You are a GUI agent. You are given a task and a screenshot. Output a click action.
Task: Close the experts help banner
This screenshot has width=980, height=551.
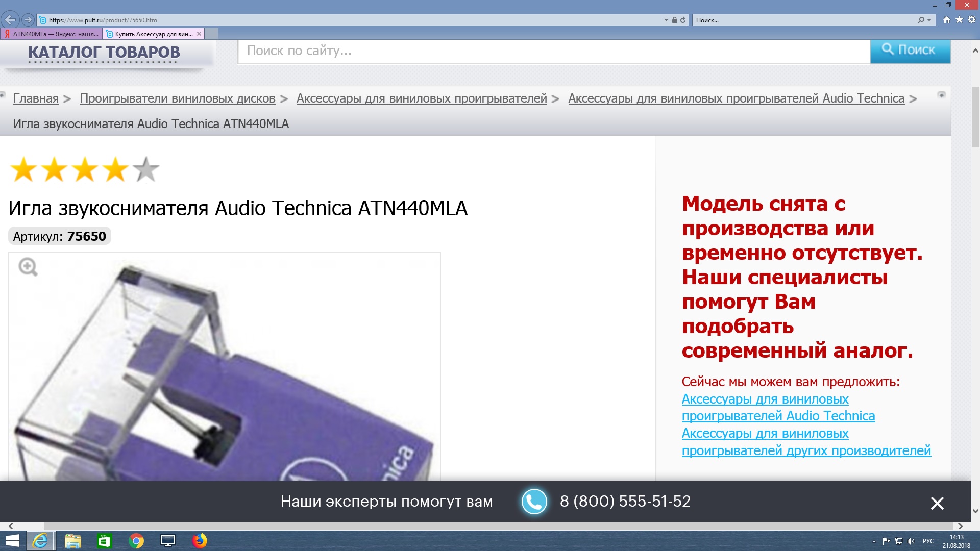point(937,503)
